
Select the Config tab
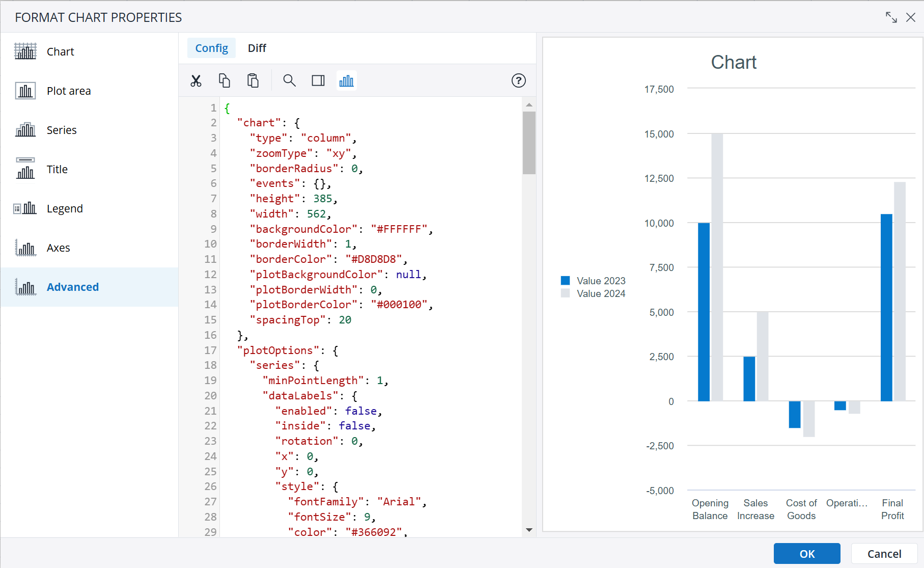coord(211,48)
